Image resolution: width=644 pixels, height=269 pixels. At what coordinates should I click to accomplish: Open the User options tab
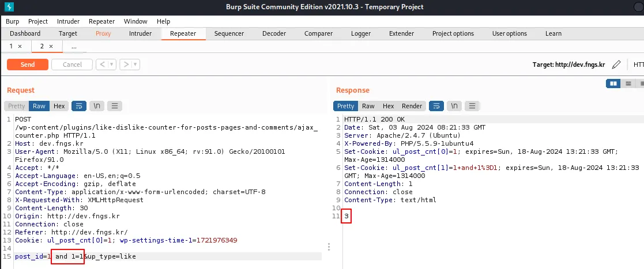(509, 33)
